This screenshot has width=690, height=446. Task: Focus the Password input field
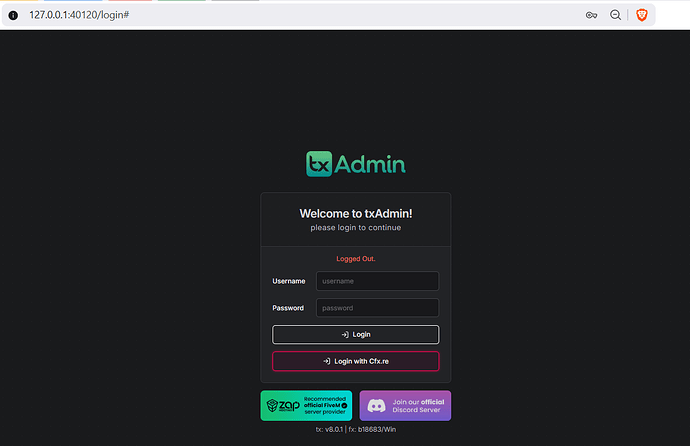point(377,308)
